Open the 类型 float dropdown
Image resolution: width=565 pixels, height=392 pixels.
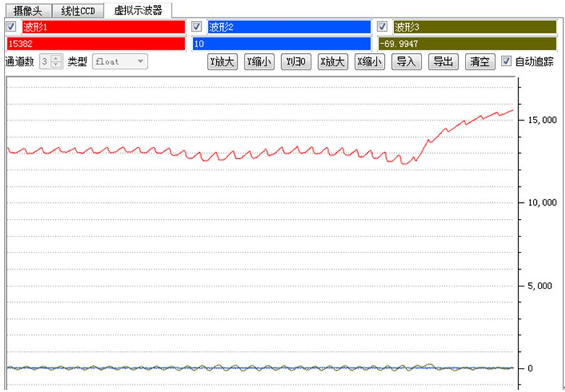120,61
